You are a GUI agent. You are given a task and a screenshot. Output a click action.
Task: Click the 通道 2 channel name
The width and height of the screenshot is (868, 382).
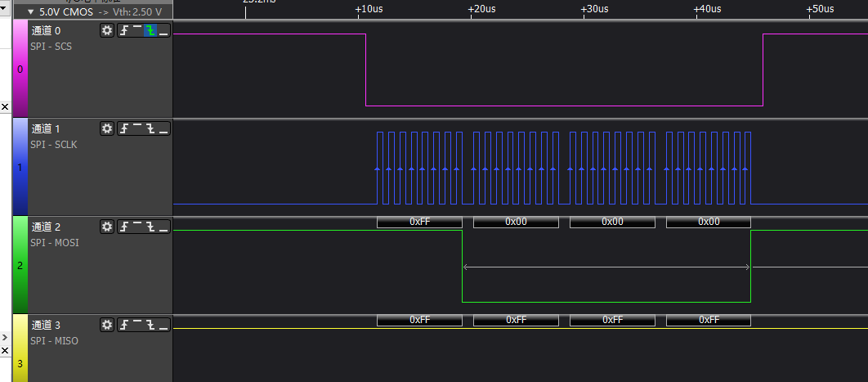click(46, 227)
